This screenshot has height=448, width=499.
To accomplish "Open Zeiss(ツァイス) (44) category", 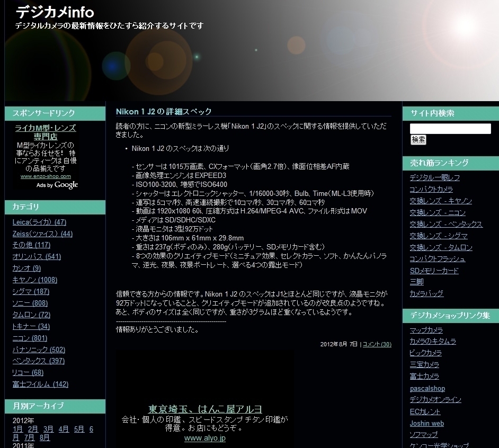I will coord(43,234).
